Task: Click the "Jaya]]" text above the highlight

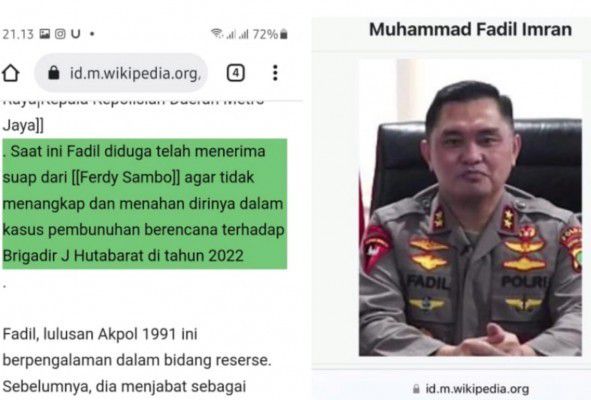Action: [x=23, y=125]
